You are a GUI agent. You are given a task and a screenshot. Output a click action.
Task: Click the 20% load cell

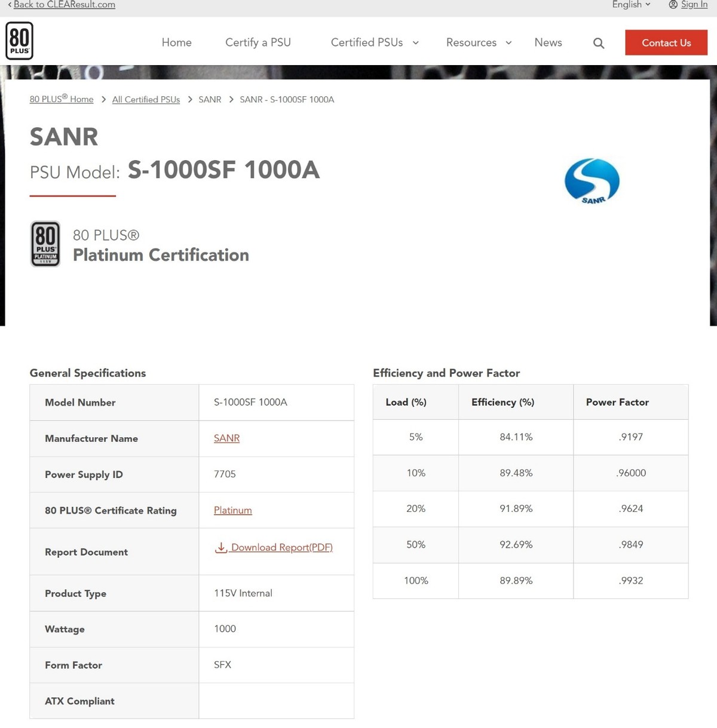(416, 508)
